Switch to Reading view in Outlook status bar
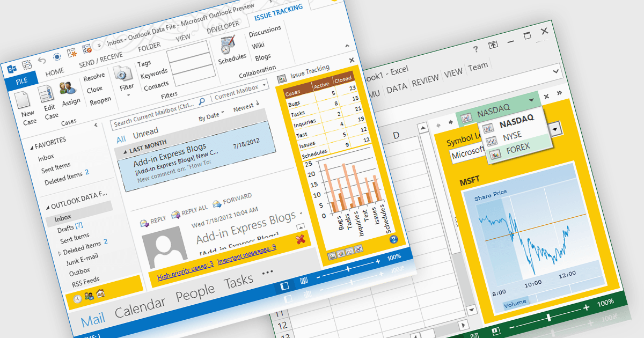This screenshot has height=338, width=644. click(x=304, y=281)
